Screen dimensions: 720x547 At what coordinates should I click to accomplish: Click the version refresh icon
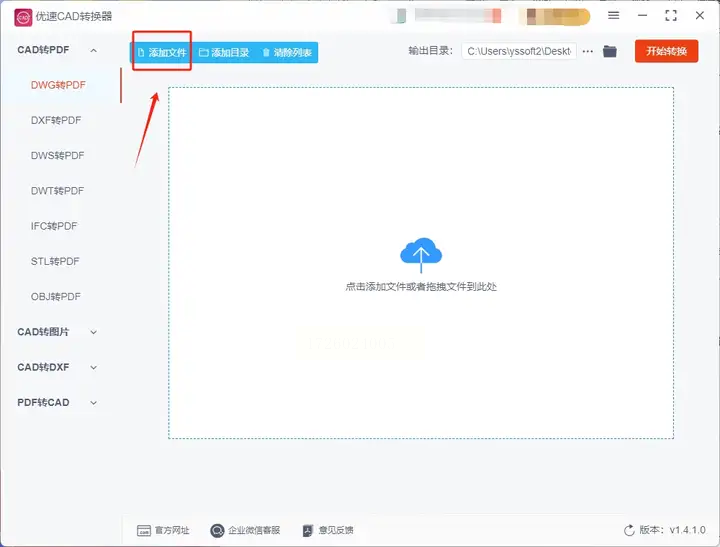tap(629, 530)
